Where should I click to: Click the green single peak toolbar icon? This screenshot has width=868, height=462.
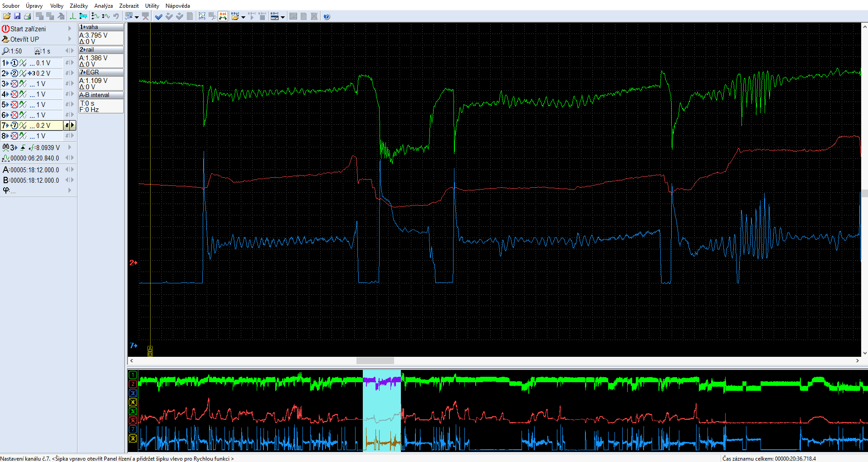[x=73, y=16]
